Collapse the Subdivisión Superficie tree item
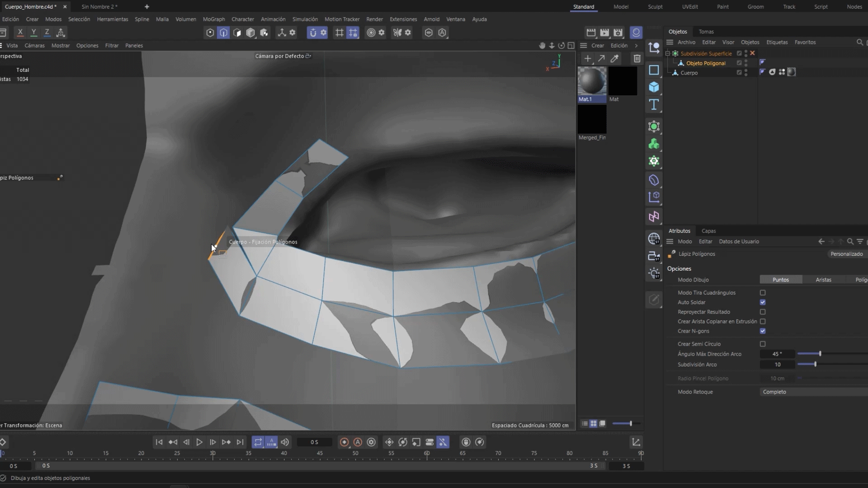This screenshot has width=868, height=488. click(668, 53)
